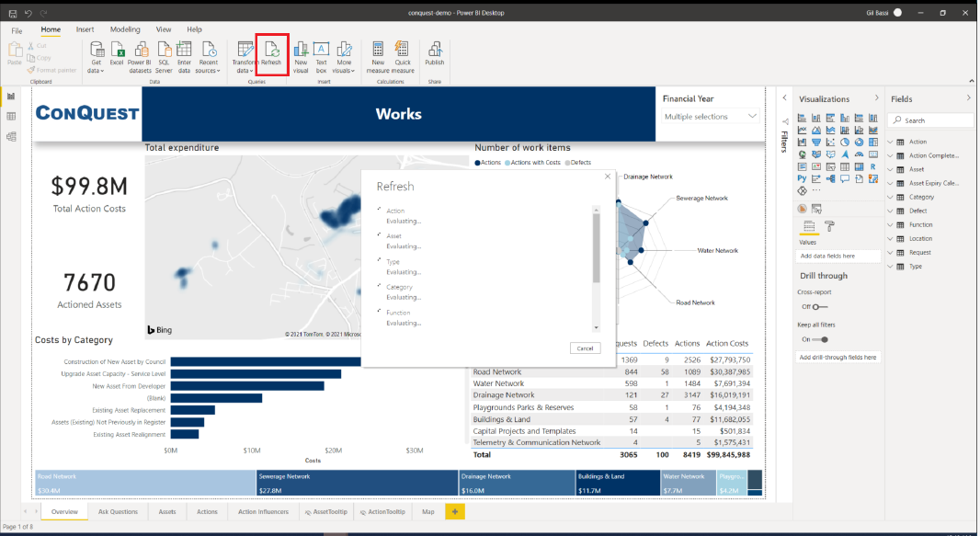Image resolution: width=980 pixels, height=536 pixels.
Task: Open the View ribbon tab
Action: [x=164, y=29]
